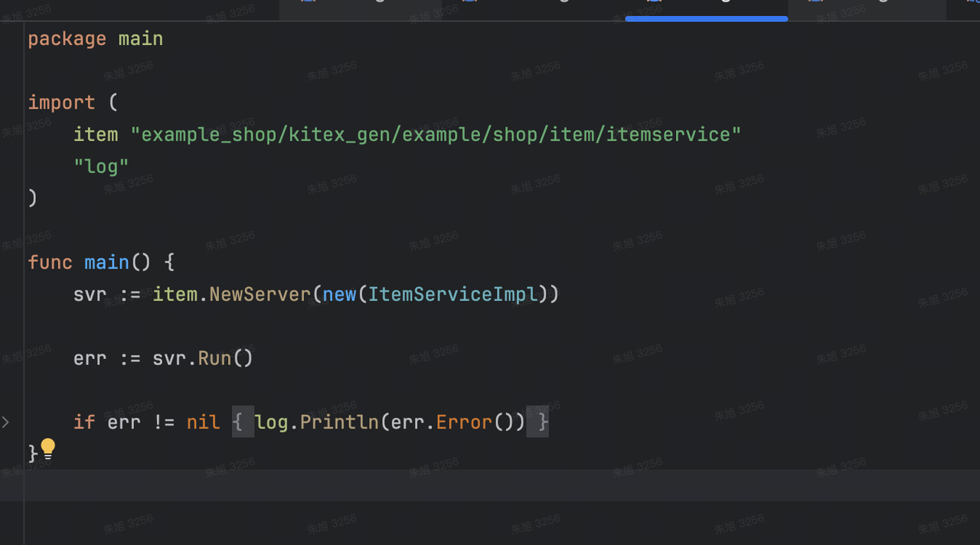Click 'svr' in the svr := declaration
Screen dimensions: 980x545
(90, 295)
